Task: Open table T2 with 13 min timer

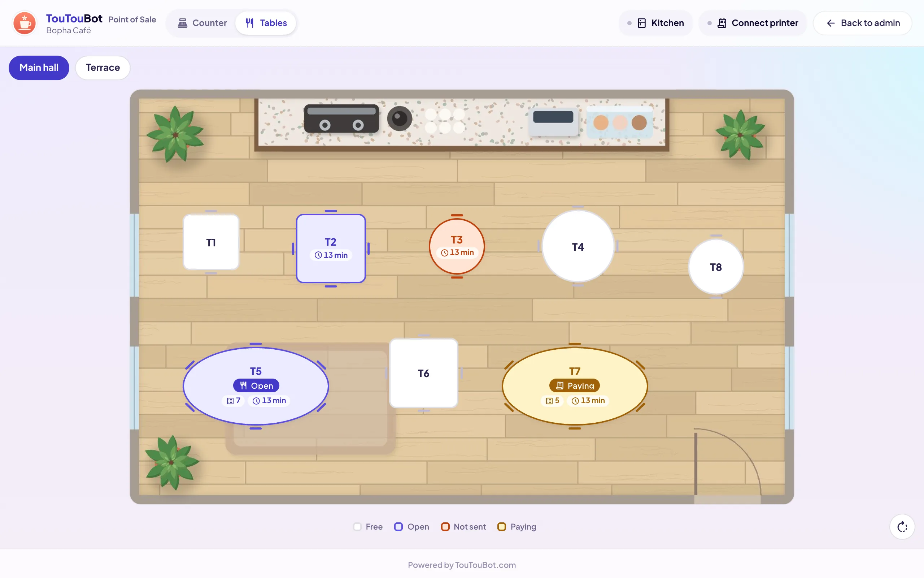Action: (331, 249)
